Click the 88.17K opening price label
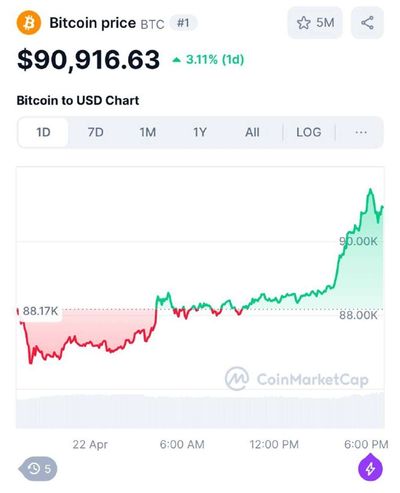Image resolution: width=400 pixels, height=493 pixels. (40, 311)
